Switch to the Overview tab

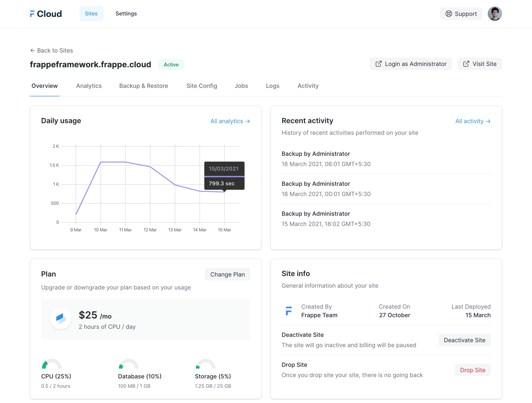pyautogui.click(x=44, y=86)
